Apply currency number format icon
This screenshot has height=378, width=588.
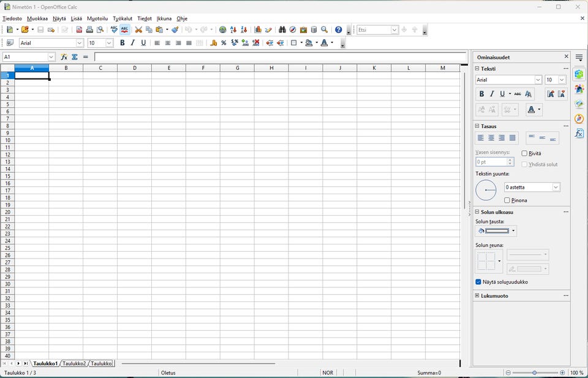(213, 43)
